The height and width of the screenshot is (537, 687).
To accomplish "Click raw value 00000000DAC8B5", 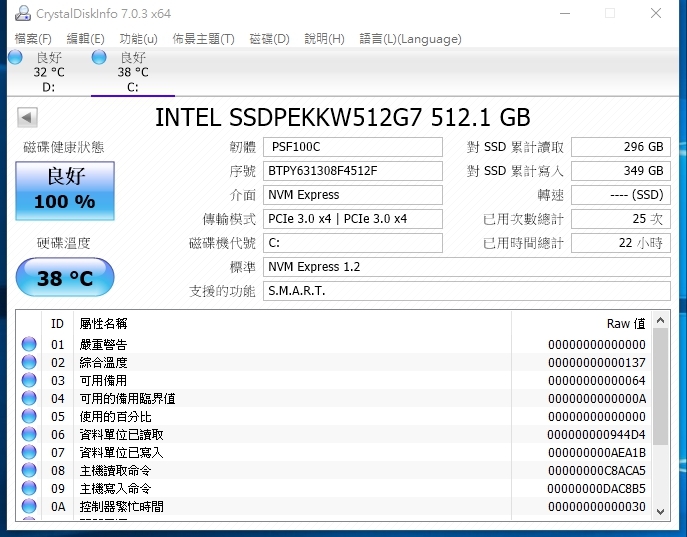I will tap(596, 488).
